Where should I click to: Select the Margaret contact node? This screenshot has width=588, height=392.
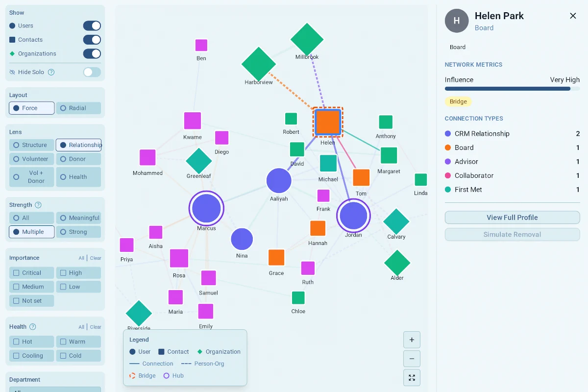389,155
